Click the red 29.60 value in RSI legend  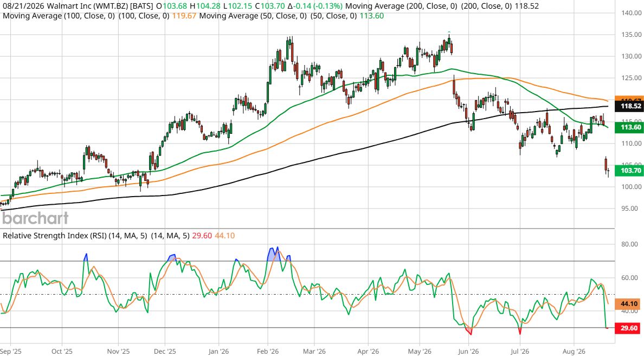[x=202, y=236]
